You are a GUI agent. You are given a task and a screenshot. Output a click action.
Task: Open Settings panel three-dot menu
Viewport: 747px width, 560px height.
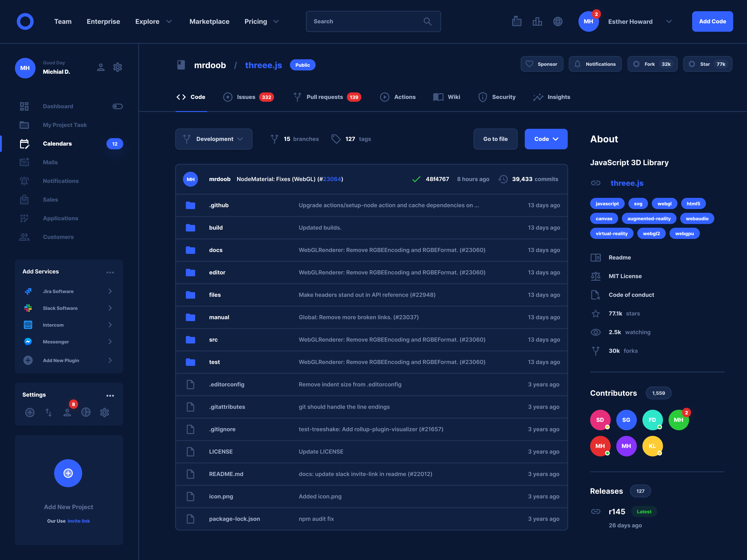(110, 395)
